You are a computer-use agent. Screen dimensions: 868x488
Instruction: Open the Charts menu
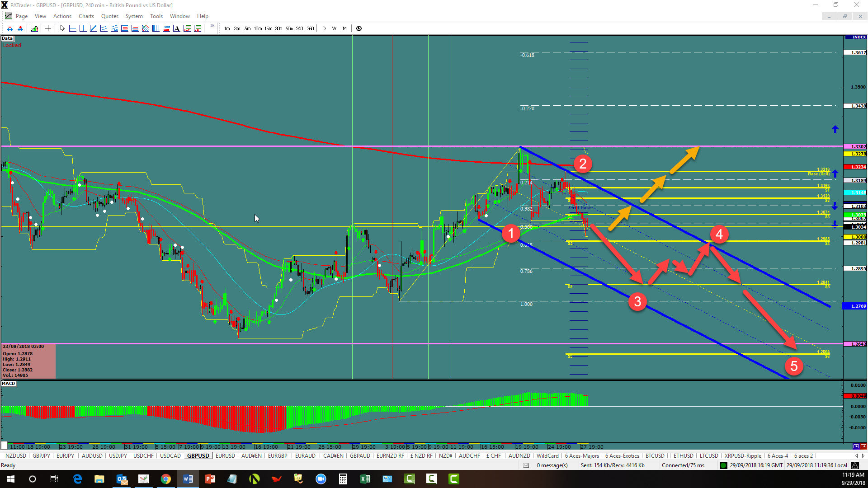pyautogui.click(x=86, y=16)
